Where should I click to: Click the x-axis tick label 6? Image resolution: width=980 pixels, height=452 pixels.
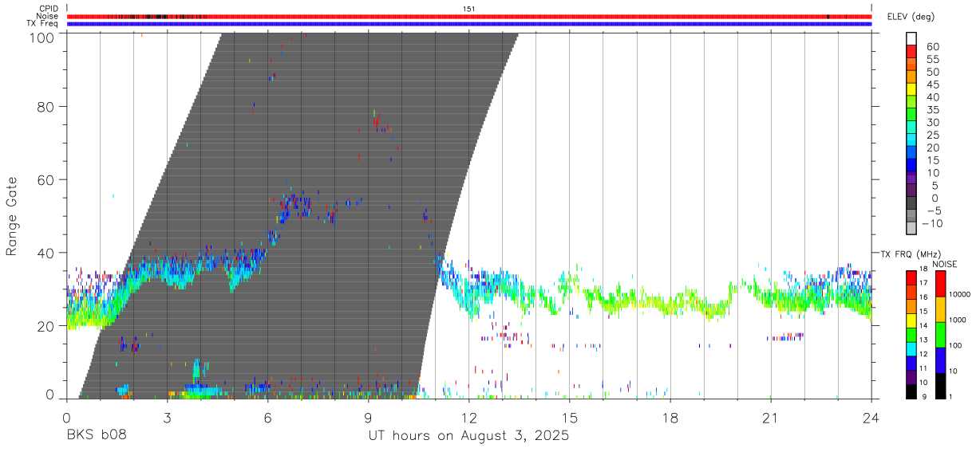pos(267,418)
